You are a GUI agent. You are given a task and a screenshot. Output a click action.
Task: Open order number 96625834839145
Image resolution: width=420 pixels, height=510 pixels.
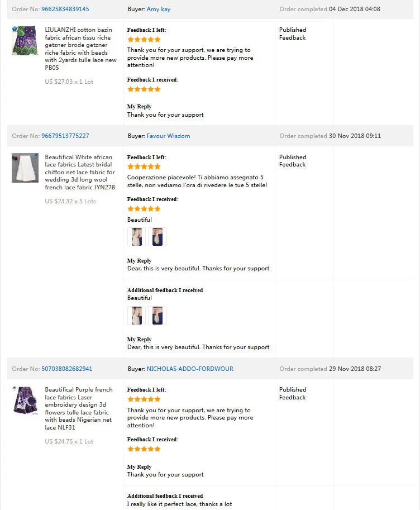coord(65,9)
